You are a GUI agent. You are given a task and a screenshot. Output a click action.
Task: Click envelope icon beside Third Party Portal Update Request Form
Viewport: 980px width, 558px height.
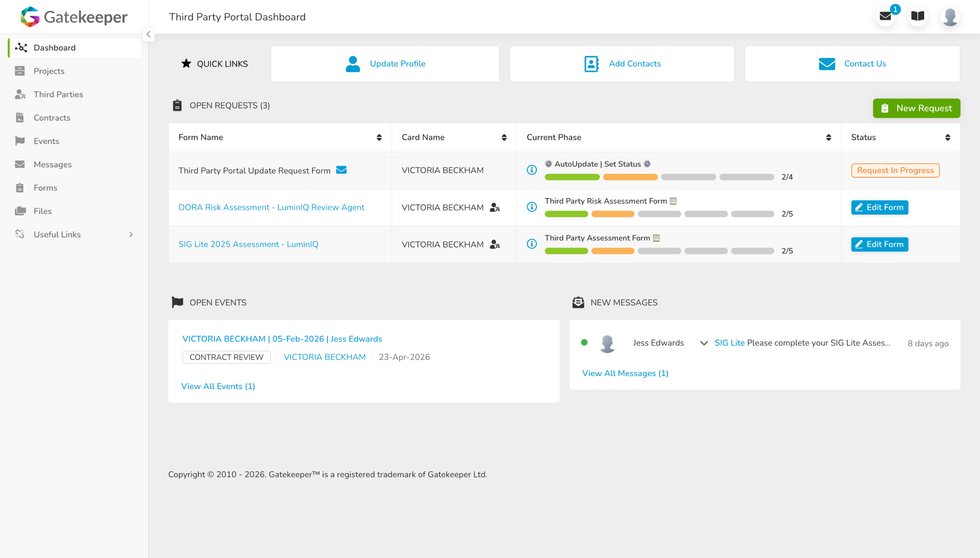341,170
